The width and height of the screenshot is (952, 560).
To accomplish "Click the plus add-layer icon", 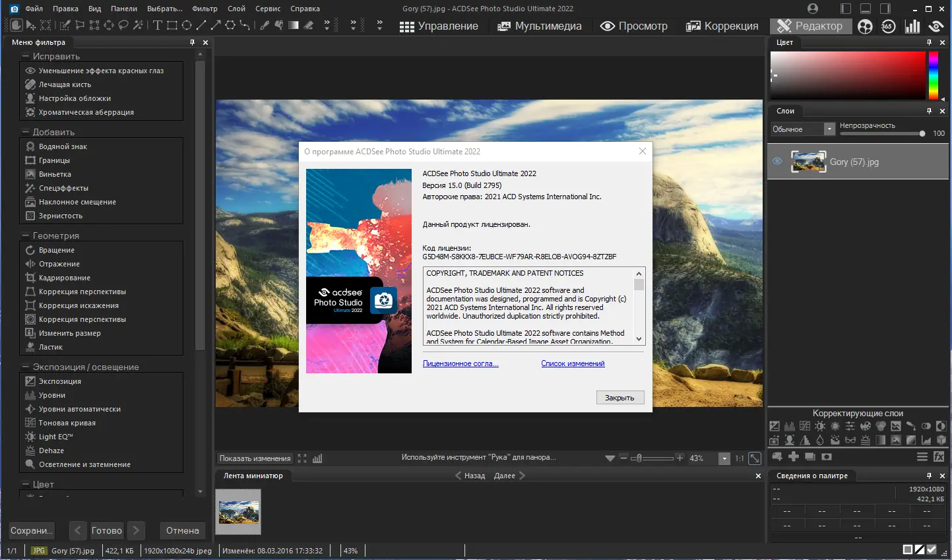I will 794,456.
